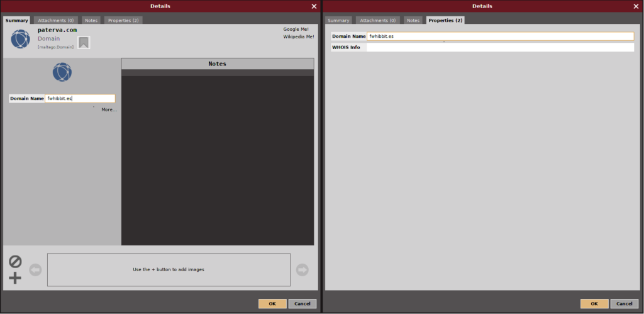Focus Domain Name field above WHOIS Info
Viewport: 644px width, 314px height.
click(x=500, y=36)
